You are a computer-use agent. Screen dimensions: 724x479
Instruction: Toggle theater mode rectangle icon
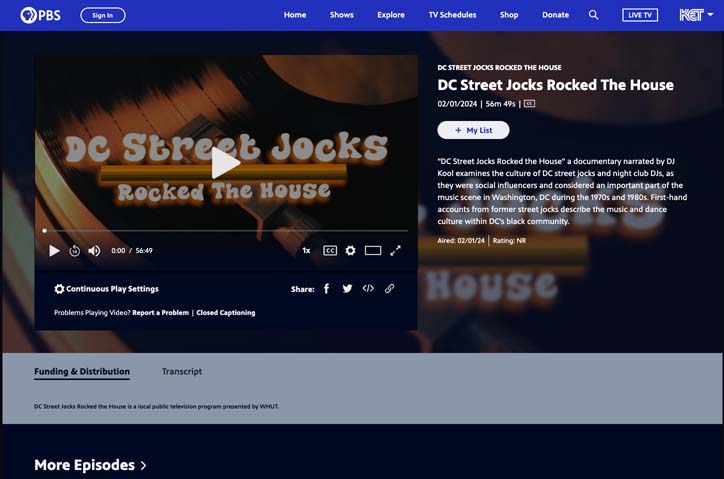373,250
